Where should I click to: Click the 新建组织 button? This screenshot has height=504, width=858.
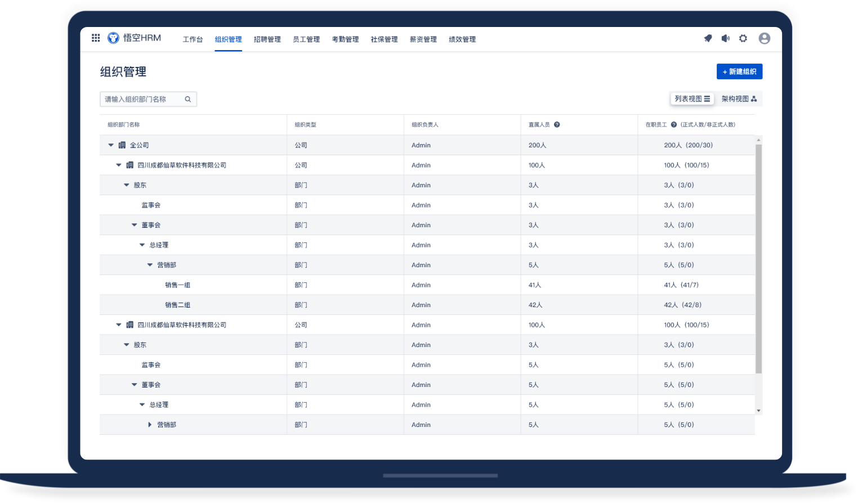pos(739,71)
